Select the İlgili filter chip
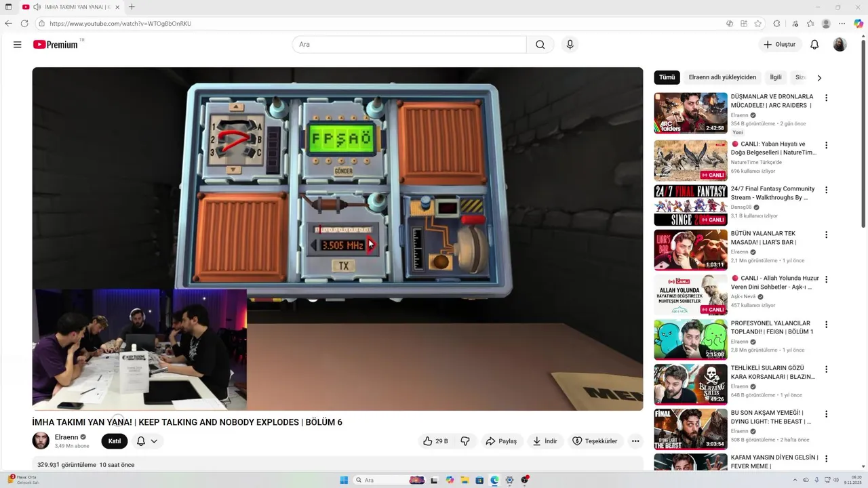Image resolution: width=868 pixels, height=488 pixels. pos(776,77)
